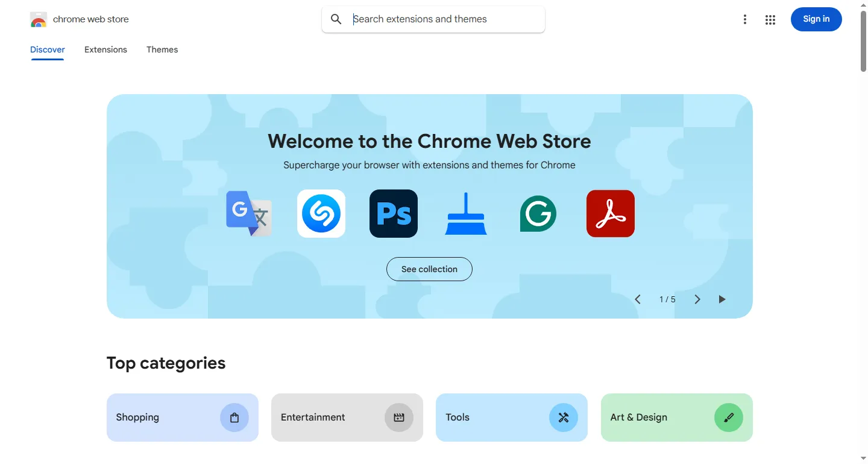Open the Google apps grid
The height and width of the screenshot is (464, 868).
point(770,20)
